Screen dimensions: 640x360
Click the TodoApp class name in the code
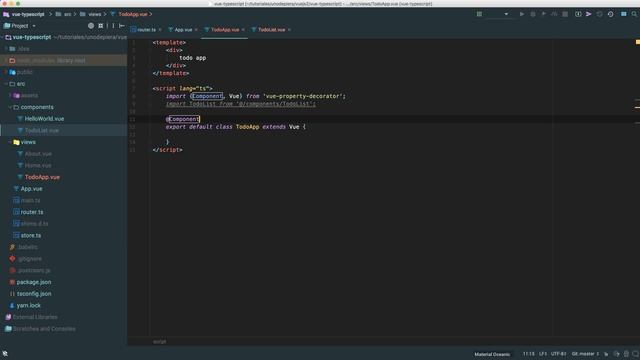pyautogui.click(x=247, y=127)
